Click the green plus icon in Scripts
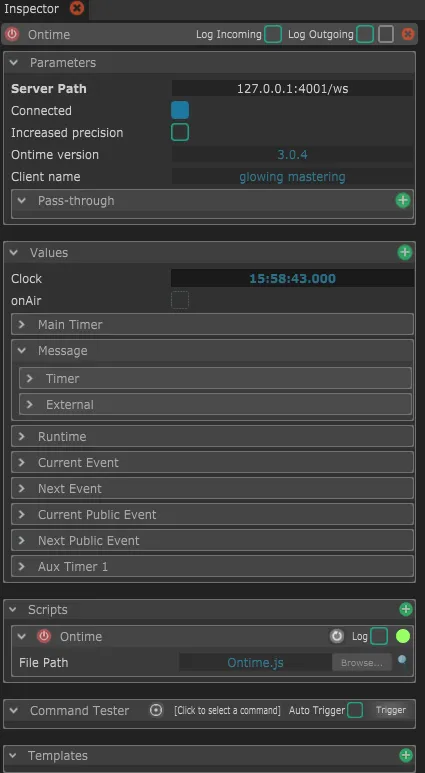This screenshot has width=425, height=773. click(x=405, y=609)
